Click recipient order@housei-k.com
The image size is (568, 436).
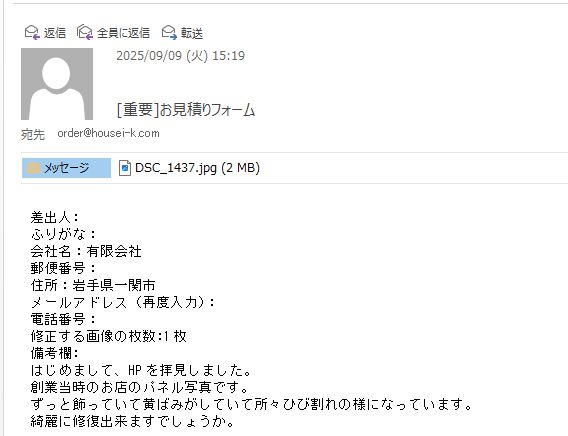(x=108, y=133)
